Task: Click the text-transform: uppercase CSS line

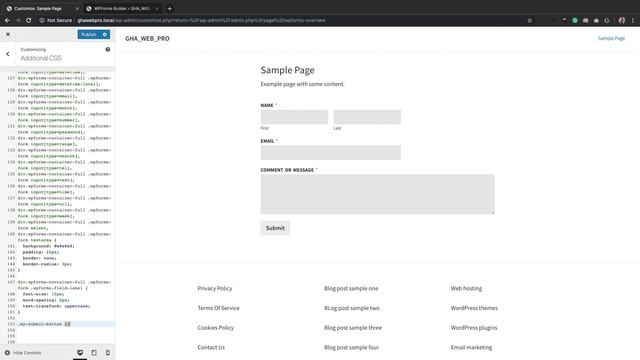Action: coord(56,306)
